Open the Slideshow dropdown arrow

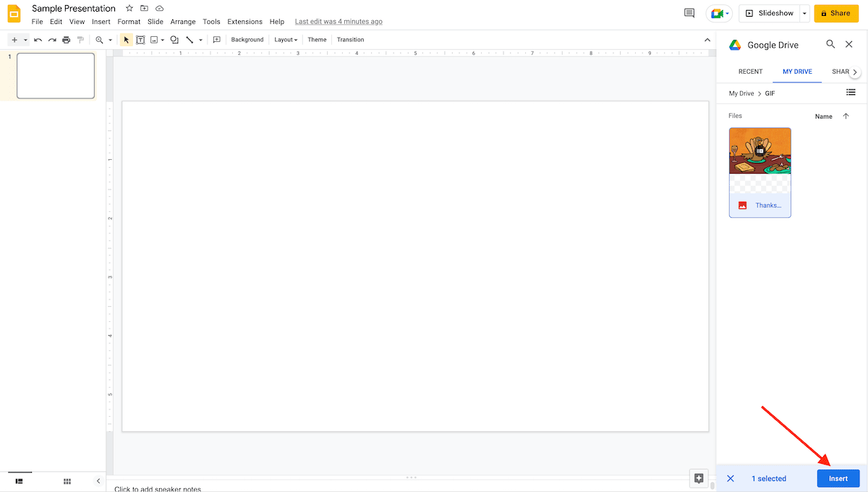click(804, 13)
